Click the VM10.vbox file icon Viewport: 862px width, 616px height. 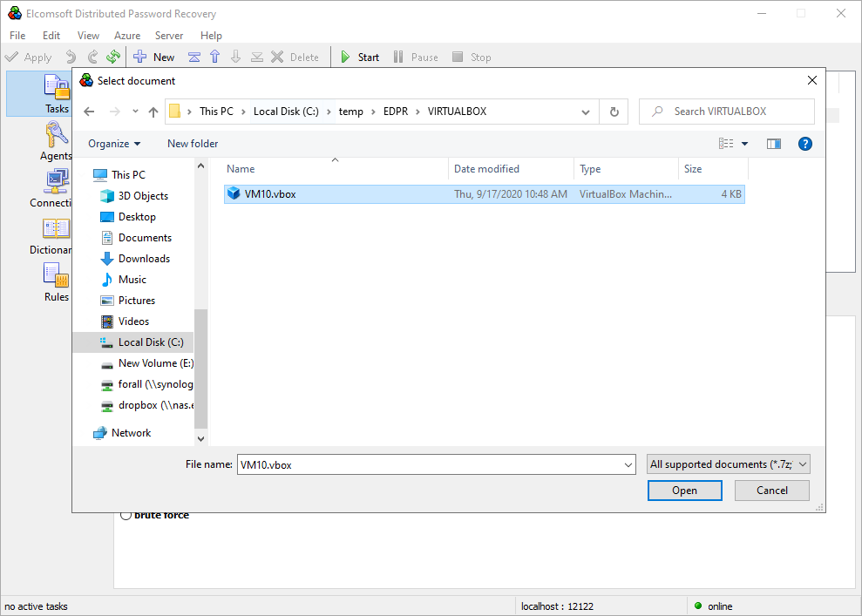(234, 193)
